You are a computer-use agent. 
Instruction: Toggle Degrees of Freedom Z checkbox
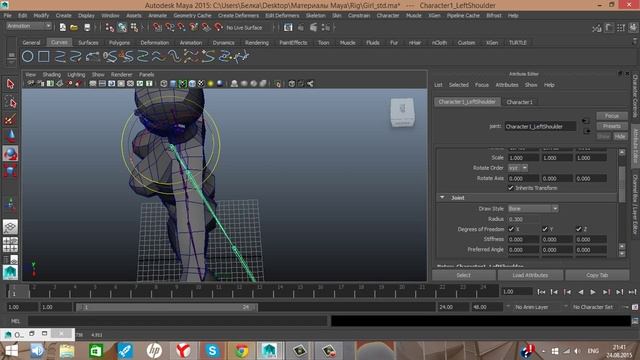pyautogui.click(x=578, y=229)
